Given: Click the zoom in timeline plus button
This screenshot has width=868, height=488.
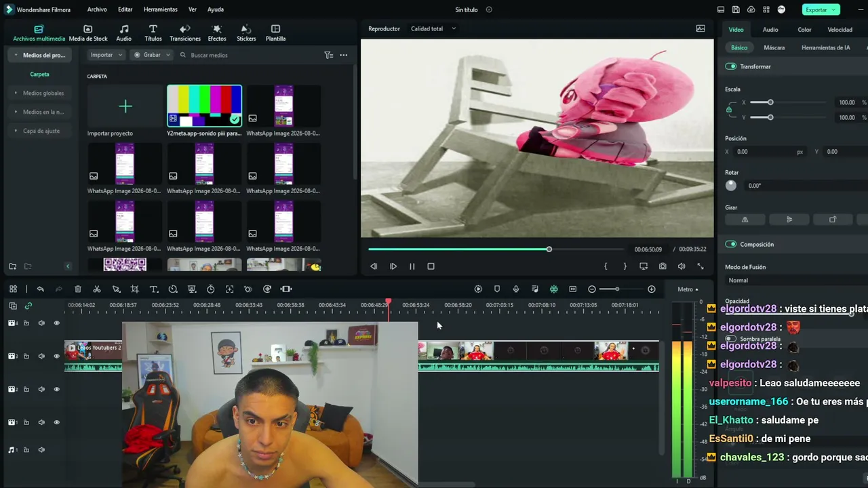Looking at the screenshot, I should pos(652,289).
